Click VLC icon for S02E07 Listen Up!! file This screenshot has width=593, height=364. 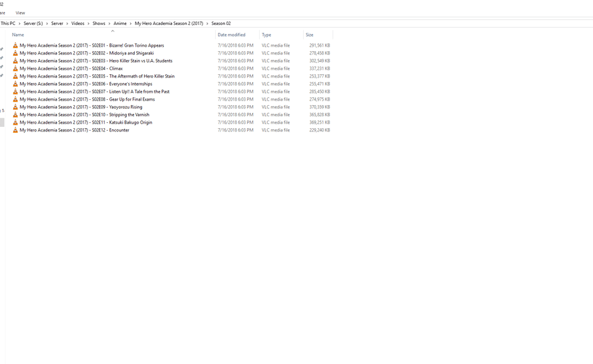click(15, 91)
